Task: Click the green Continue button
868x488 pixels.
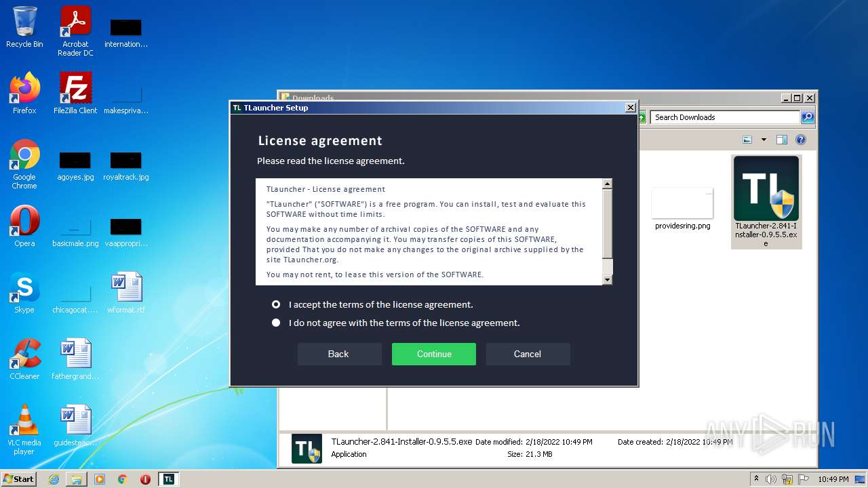Action: click(x=434, y=354)
